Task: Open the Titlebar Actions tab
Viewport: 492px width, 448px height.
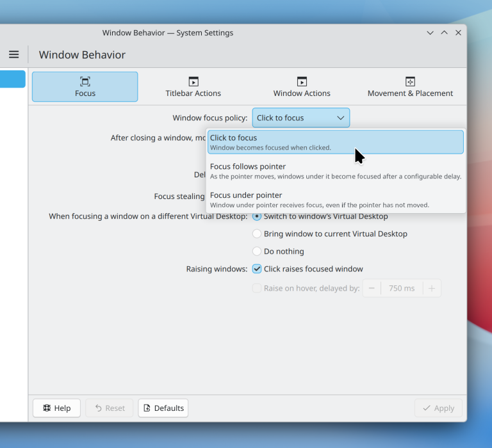Action: click(193, 86)
